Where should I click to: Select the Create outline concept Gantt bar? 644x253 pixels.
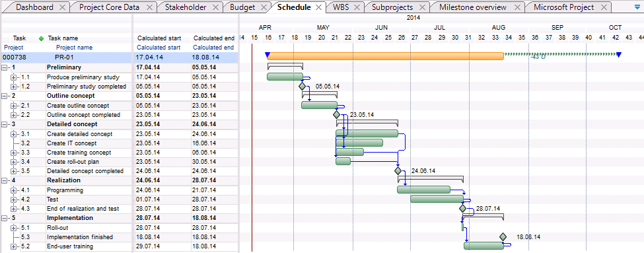[x=320, y=105]
